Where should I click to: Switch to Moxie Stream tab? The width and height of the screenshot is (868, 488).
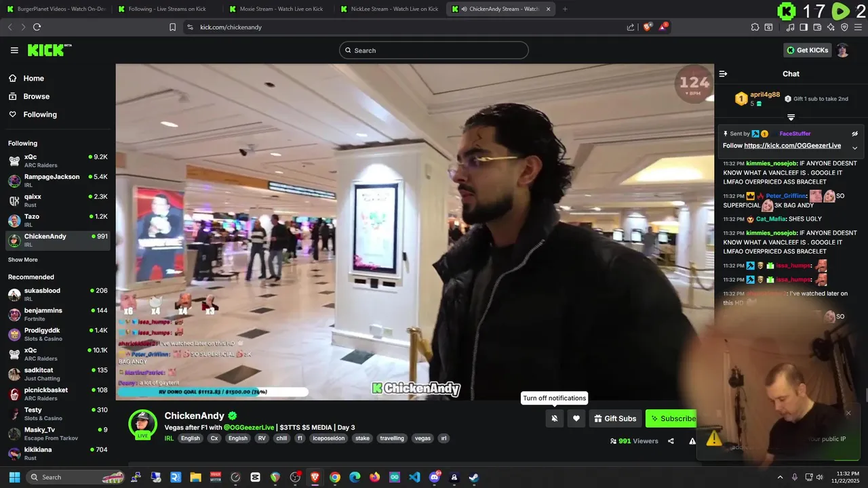coord(277,9)
